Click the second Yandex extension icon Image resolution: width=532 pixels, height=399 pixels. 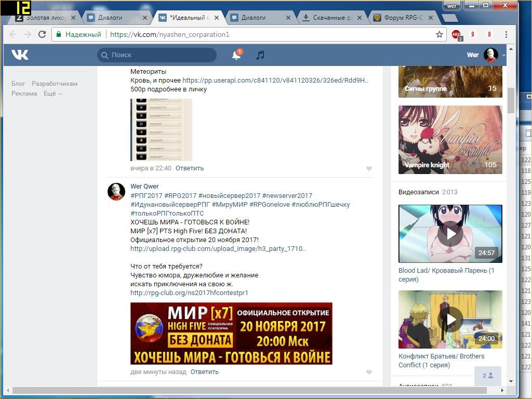tap(489, 34)
